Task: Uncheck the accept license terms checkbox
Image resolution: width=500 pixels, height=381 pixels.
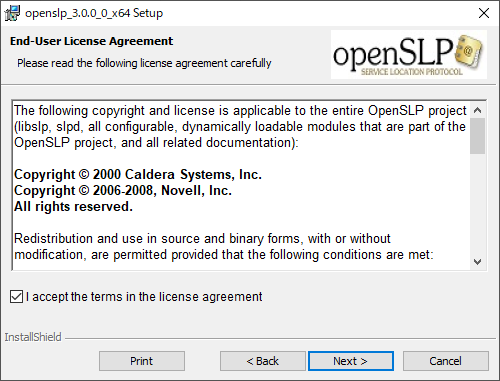Action: (16, 296)
